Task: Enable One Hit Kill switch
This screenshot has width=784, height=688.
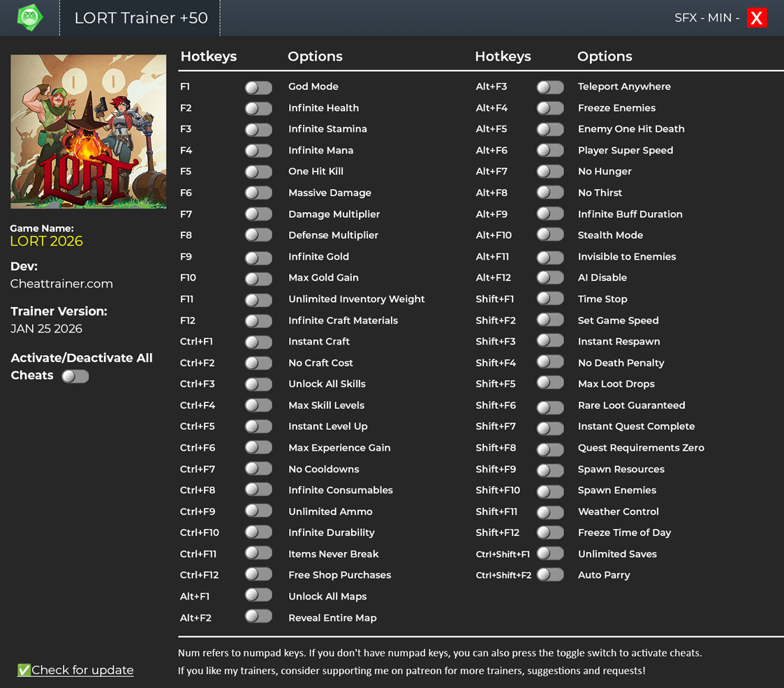Action: click(258, 172)
